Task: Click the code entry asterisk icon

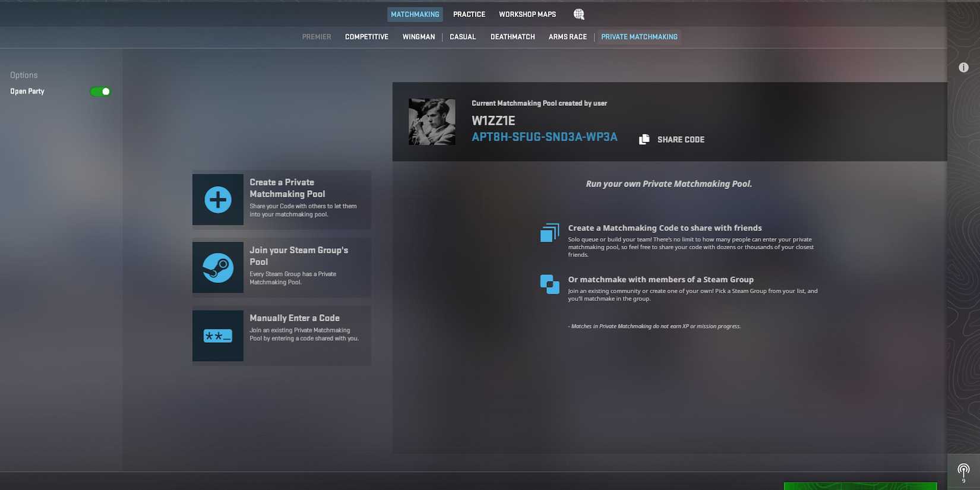Action: pyautogui.click(x=218, y=336)
